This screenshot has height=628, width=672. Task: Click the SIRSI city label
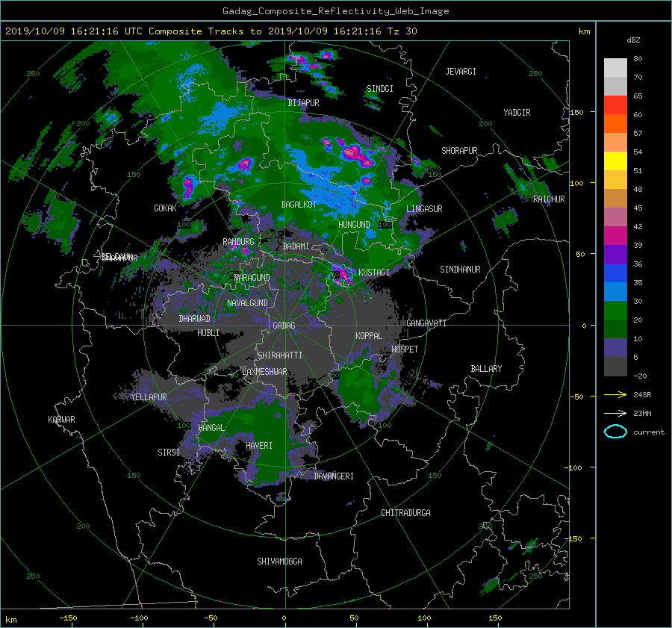(x=169, y=453)
